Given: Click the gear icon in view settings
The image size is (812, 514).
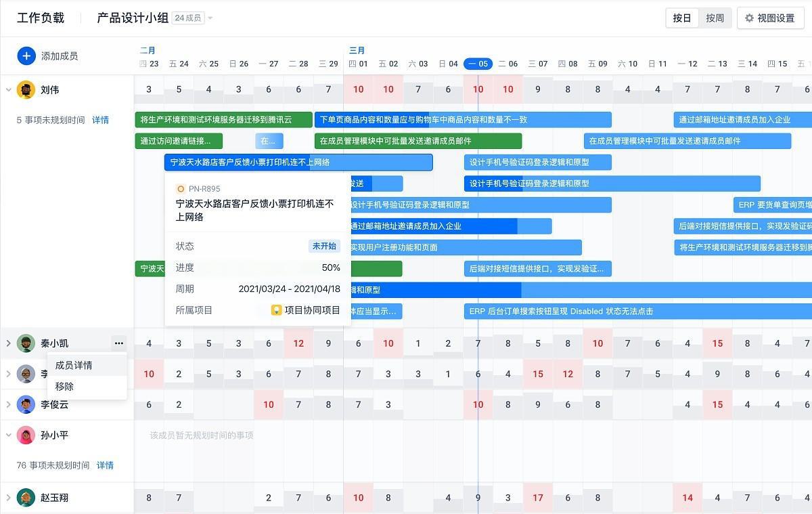Looking at the screenshot, I should click(x=749, y=18).
